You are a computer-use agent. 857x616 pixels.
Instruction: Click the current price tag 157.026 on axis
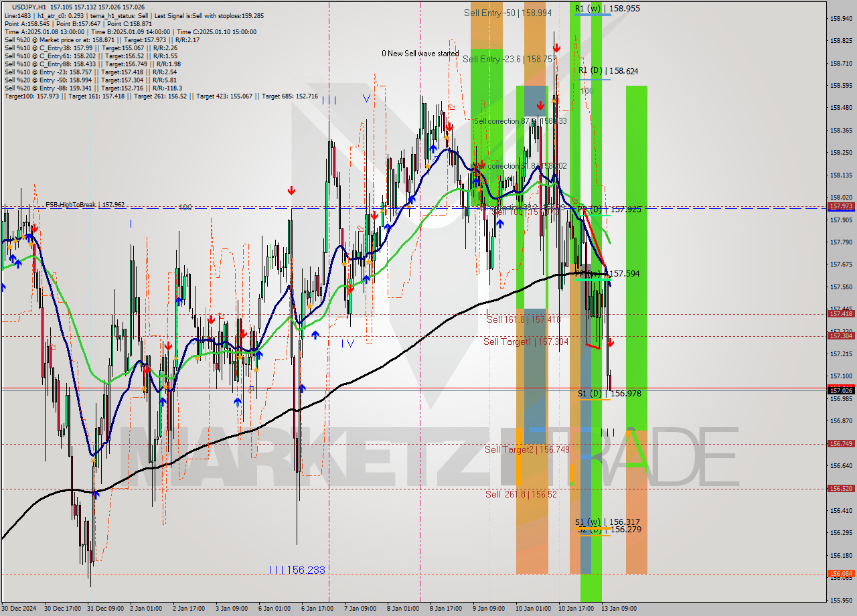coord(841,390)
